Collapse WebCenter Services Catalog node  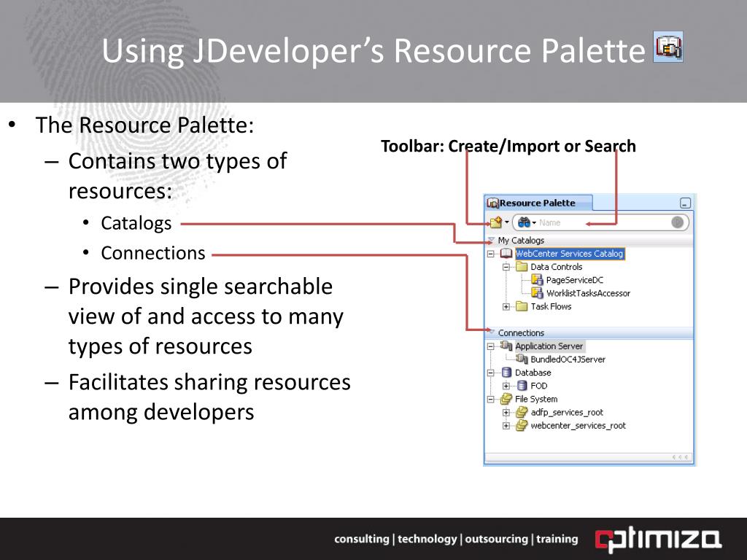coord(491,254)
